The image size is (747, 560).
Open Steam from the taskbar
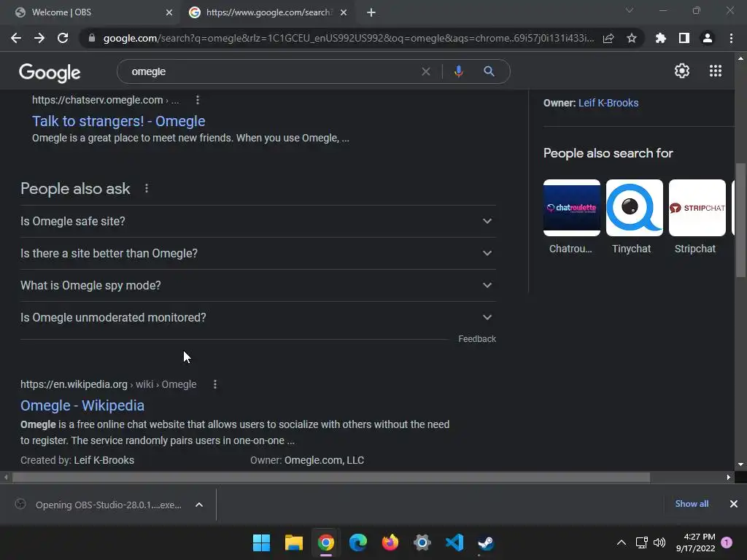[487, 542]
